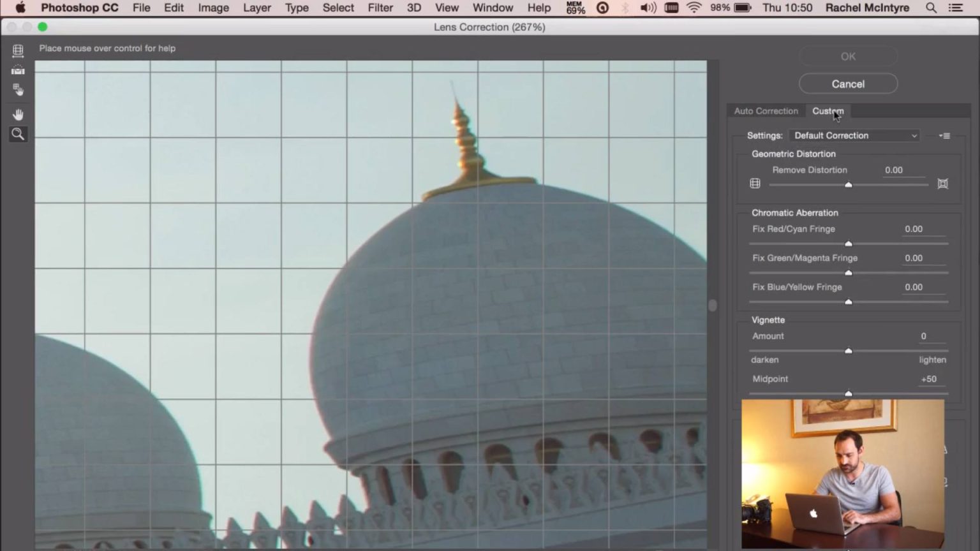Click the volume icon in menu bar
The image size is (980, 551).
(648, 8)
